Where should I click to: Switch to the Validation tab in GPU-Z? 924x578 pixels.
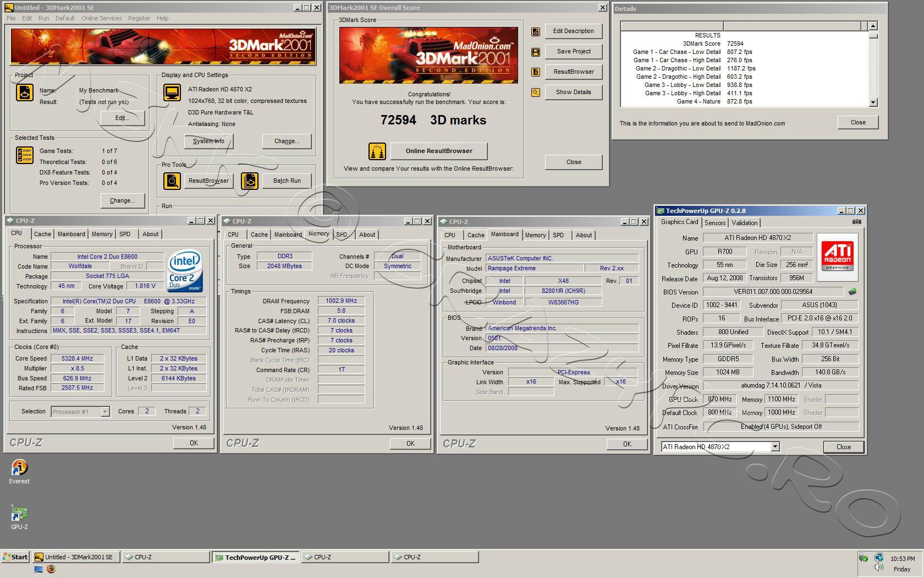click(x=745, y=223)
